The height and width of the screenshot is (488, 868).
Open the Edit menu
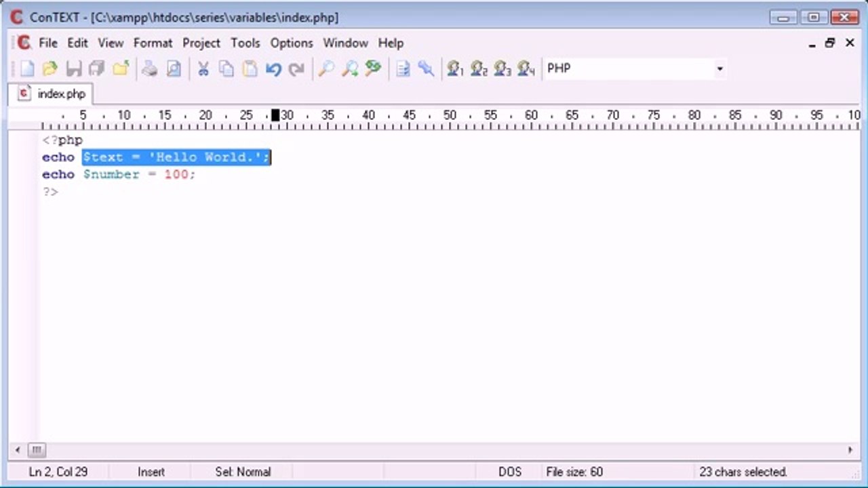(x=77, y=43)
